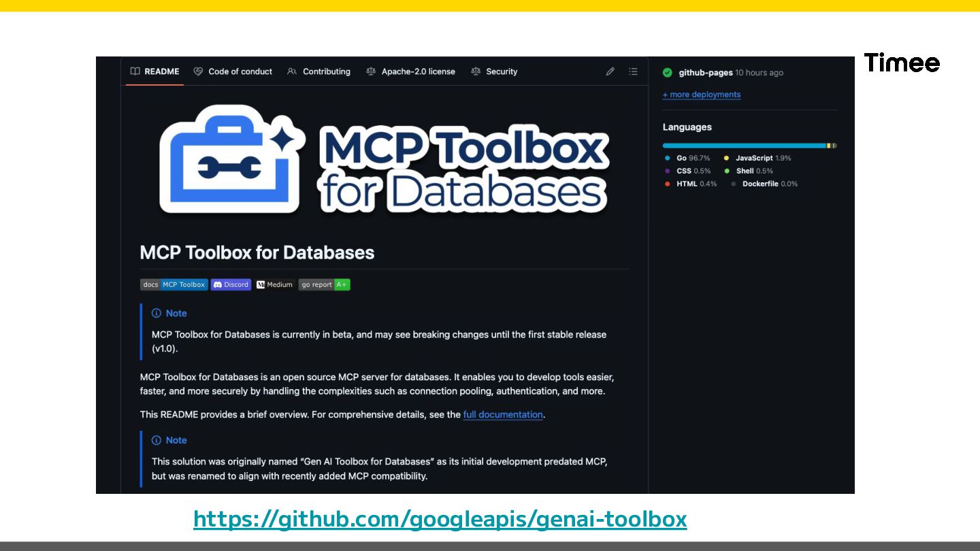Click the book icon beside README
Viewport: 980px width, 551px height.
click(135, 71)
